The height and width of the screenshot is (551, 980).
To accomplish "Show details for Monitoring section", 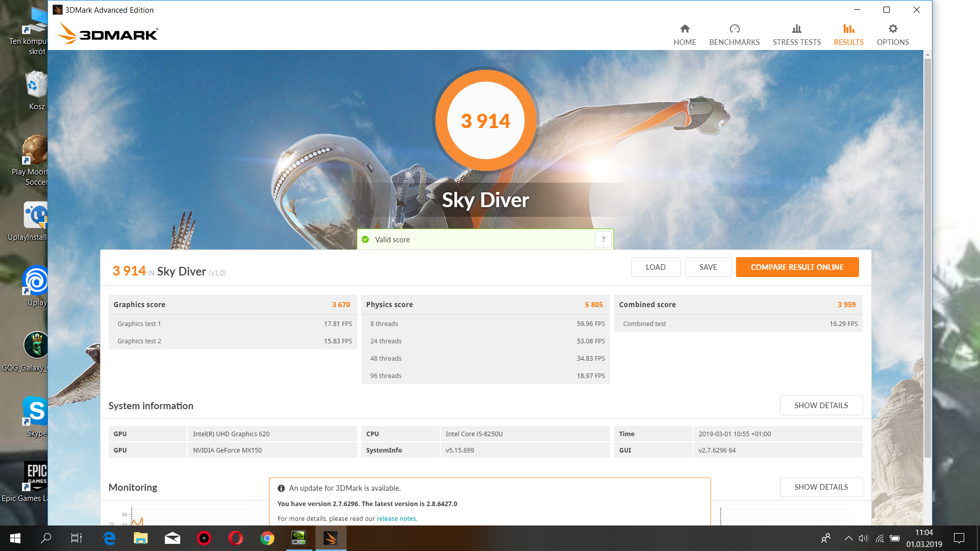I will tap(821, 487).
